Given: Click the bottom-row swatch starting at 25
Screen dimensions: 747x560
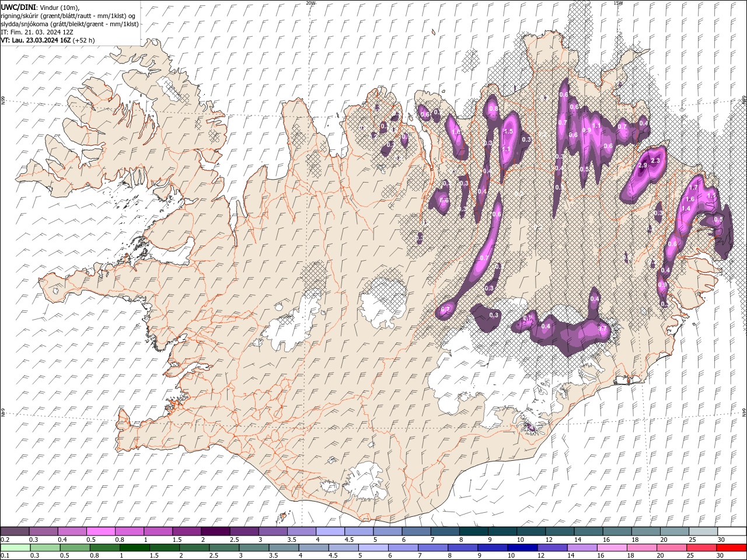Looking at the screenshot, I should pyautogui.click(x=701, y=548).
